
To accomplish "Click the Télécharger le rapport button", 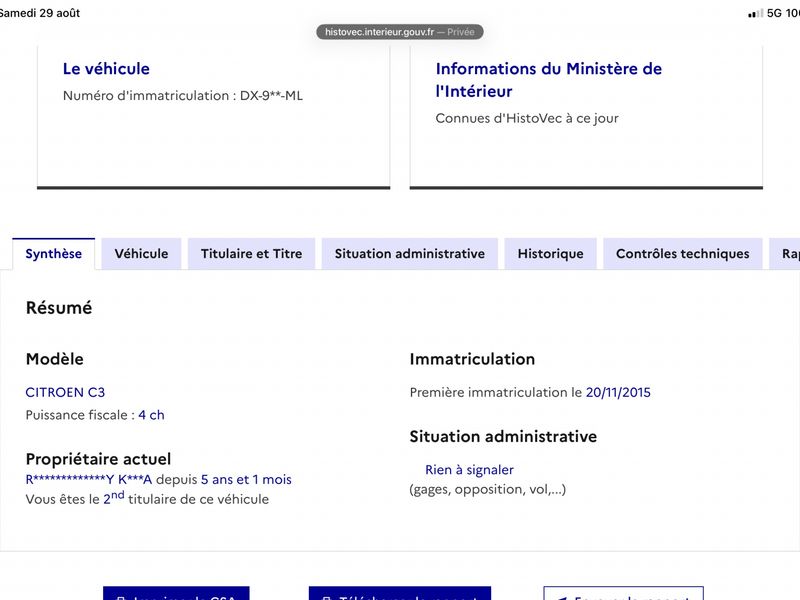I will [400, 594].
